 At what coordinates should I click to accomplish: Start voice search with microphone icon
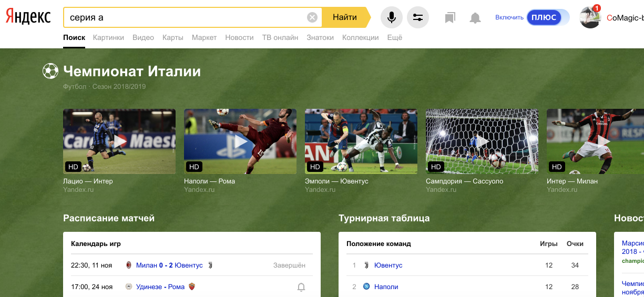pyautogui.click(x=392, y=17)
